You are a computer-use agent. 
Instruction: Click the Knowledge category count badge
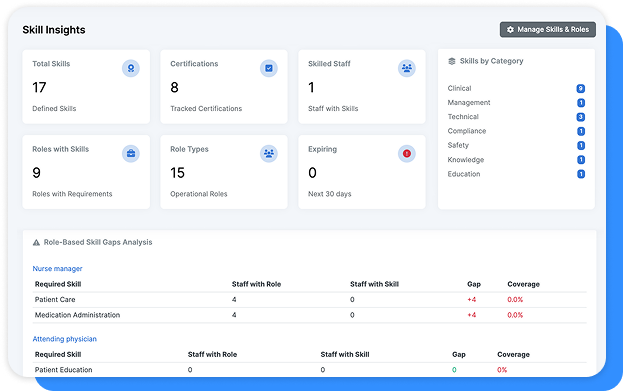coord(580,160)
